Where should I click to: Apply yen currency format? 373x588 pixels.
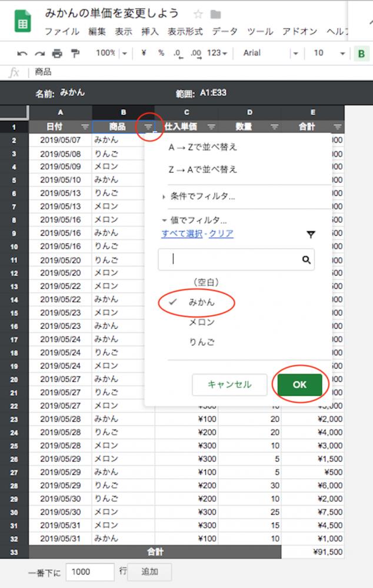coord(144,53)
